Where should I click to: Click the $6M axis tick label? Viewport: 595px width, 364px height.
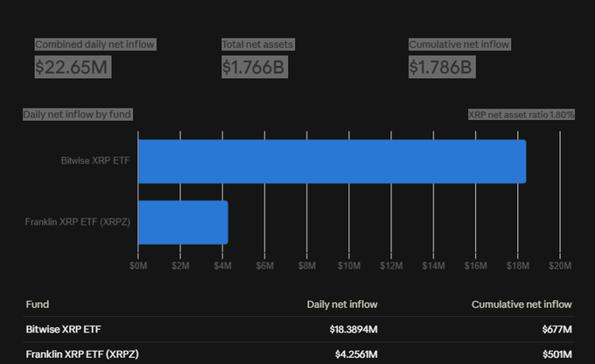[264, 266]
